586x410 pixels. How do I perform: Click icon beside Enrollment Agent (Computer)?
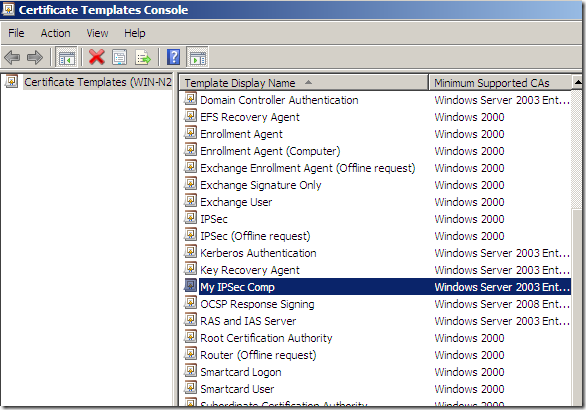tap(190, 150)
